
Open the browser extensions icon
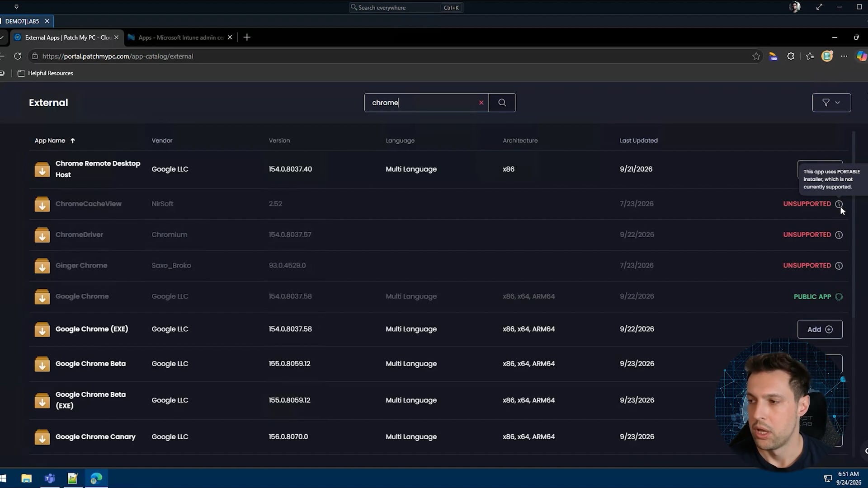[790, 56]
